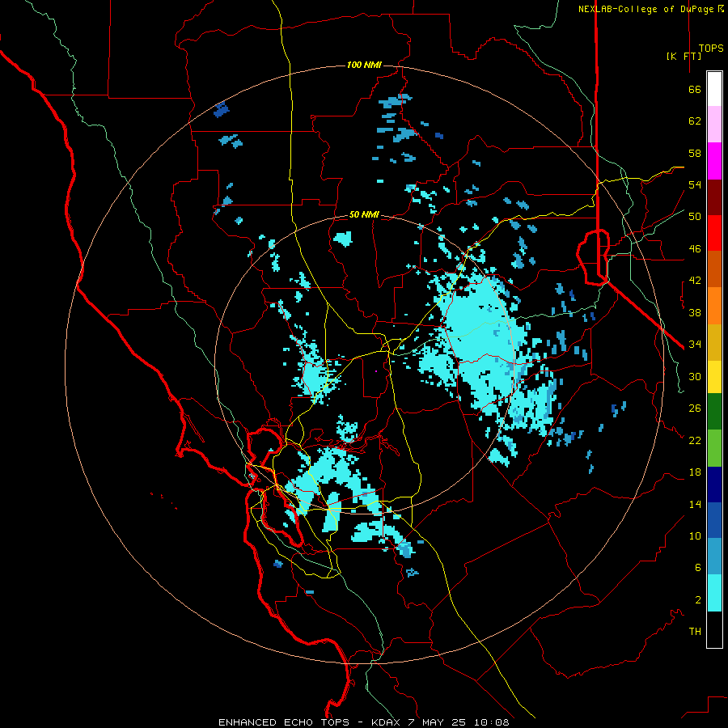Click the orange 42 kft legend swatch
The image size is (728, 728).
pos(714,306)
